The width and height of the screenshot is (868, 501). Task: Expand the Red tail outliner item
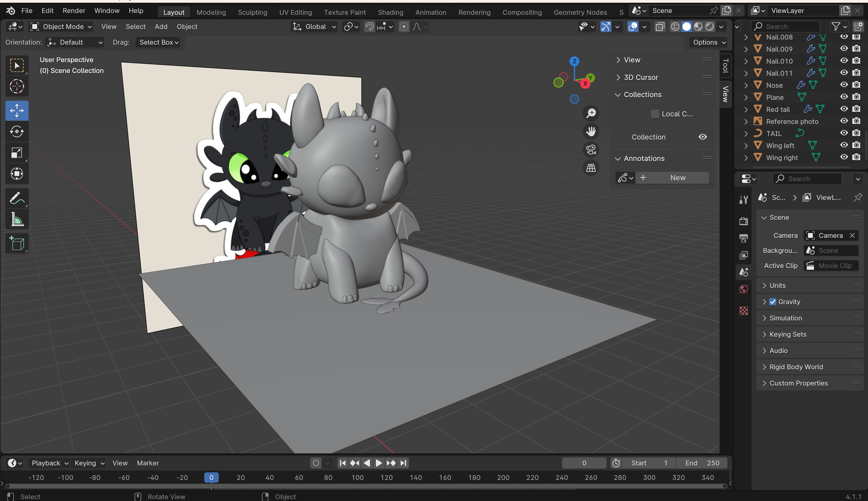pyautogui.click(x=746, y=109)
